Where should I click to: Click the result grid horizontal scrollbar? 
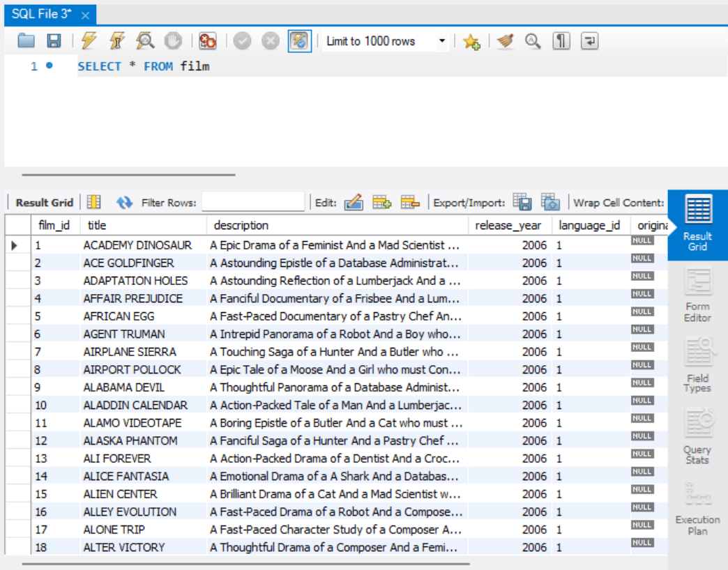pyautogui.click(x=245, y=564)
